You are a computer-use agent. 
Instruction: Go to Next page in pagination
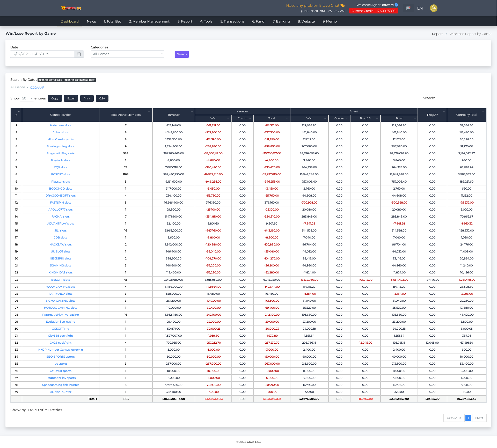pos(479,418)
